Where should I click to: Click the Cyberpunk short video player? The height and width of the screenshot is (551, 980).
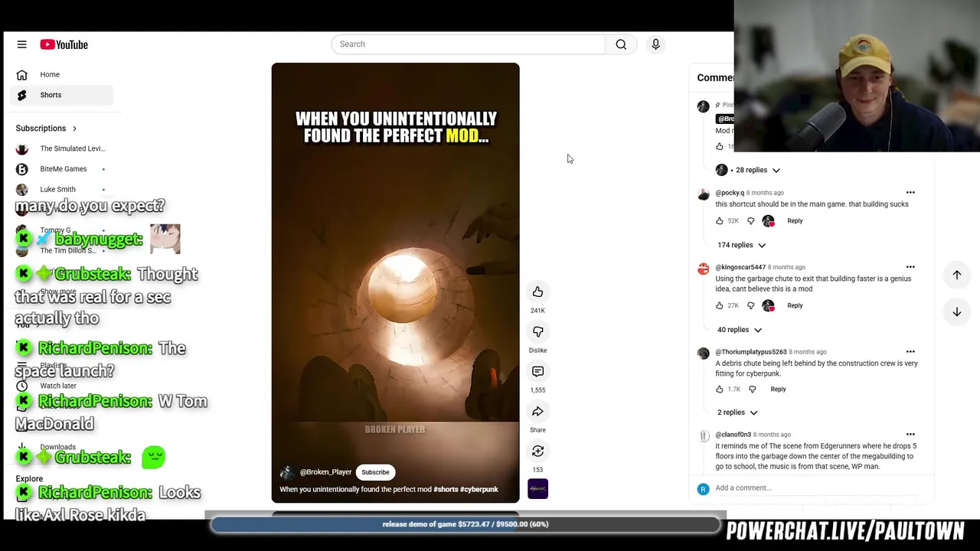click(x=395, y=282)
